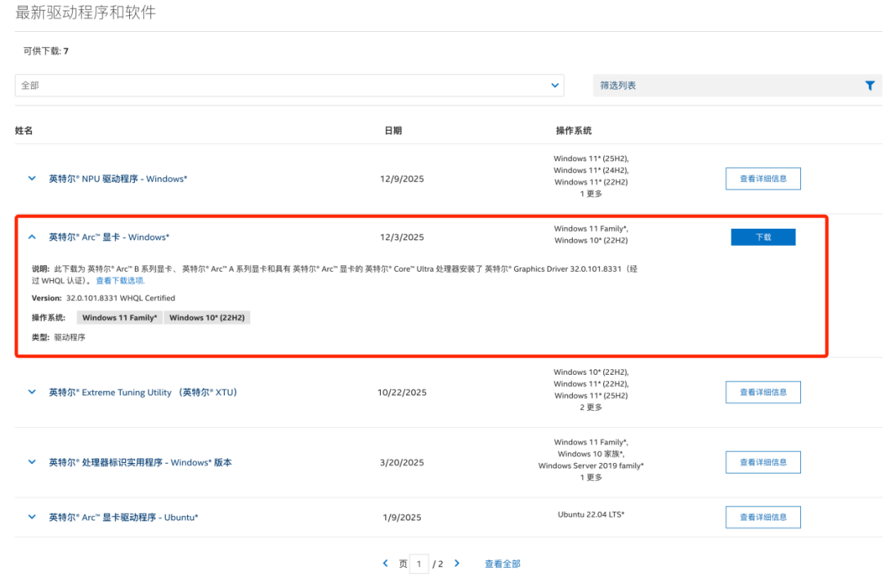Expand the 英特尔 NPU 驱动程序 row chevron
This screenshot has width=895, height=588.
click(32, 179)
